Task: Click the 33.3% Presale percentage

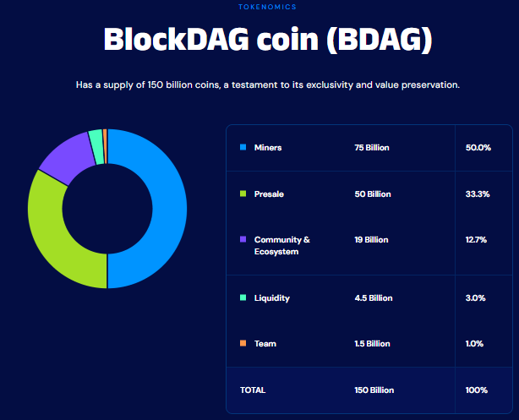Action: coord(478,194)
